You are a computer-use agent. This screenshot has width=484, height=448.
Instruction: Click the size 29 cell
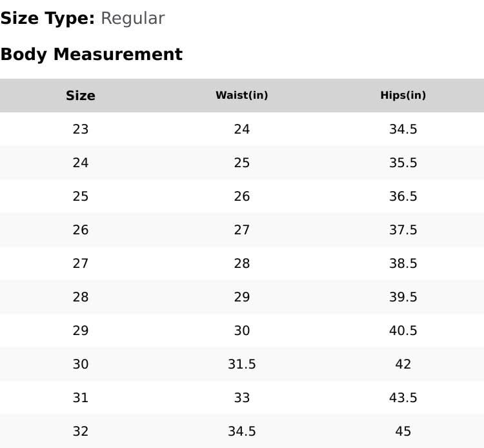[x=80, y=331]
